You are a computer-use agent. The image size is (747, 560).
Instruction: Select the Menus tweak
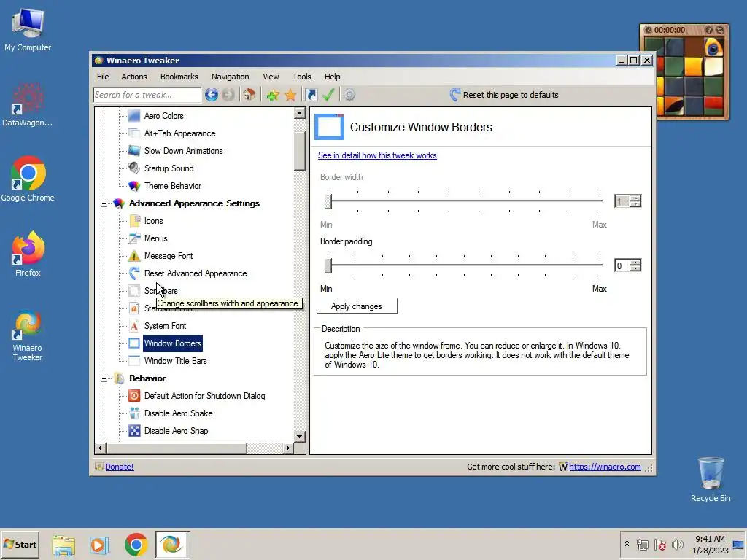coord(156,238)
